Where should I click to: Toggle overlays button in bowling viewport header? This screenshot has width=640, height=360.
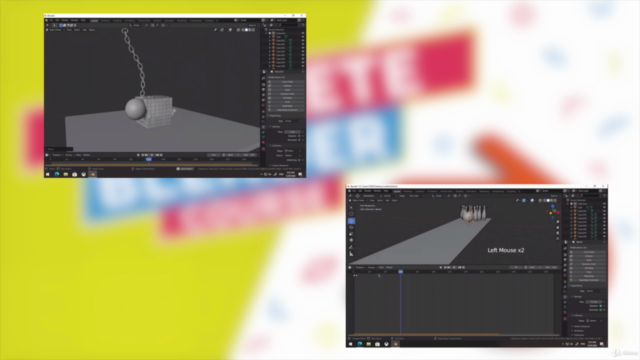coord(532,200)
